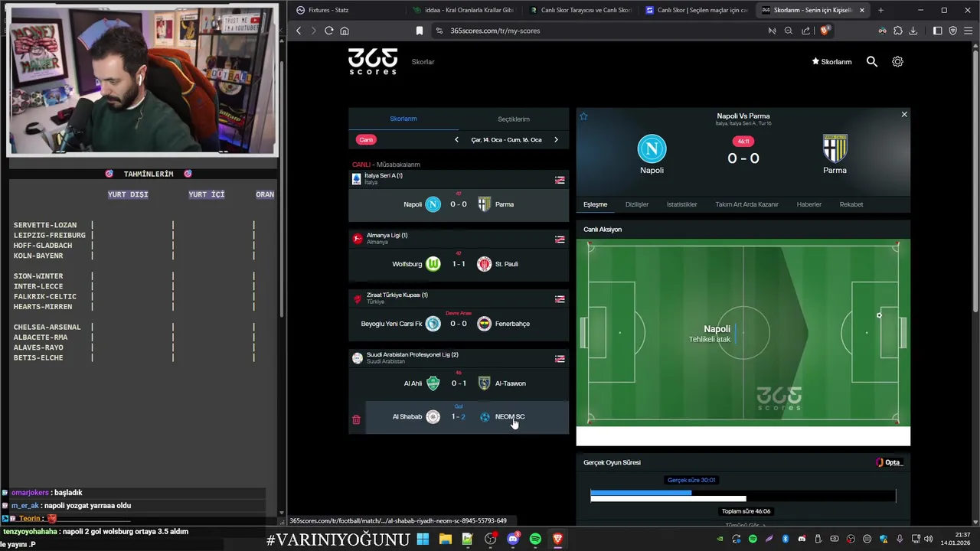Screen dimensions: 980x551
Task: Open the İstatistikler tab
Action: coord(681,204)
